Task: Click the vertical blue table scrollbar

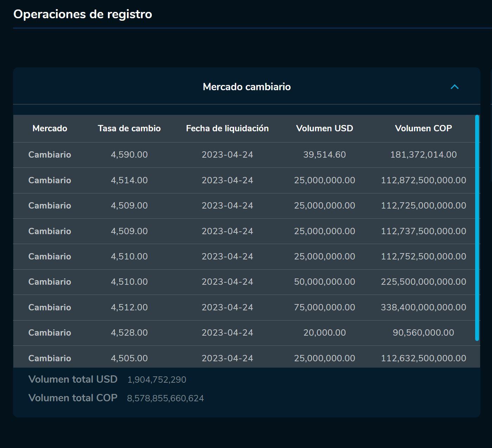Action: (x=477, y=228)
